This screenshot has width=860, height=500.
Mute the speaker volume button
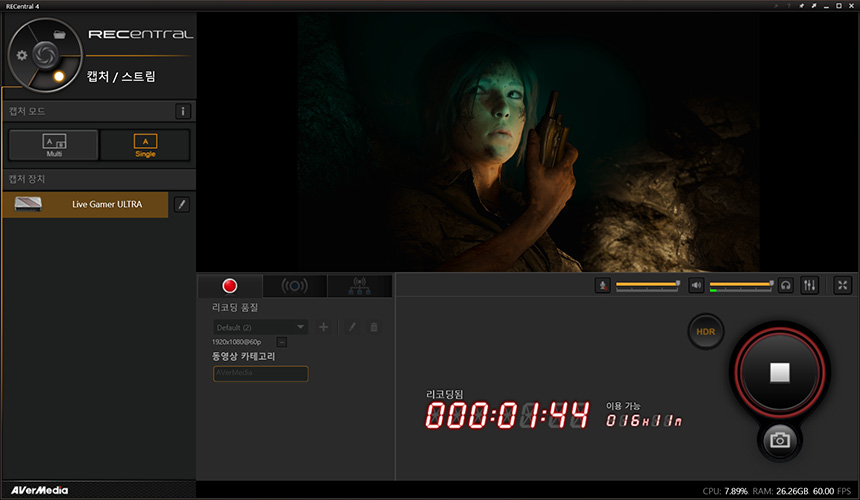coord(696,286)
